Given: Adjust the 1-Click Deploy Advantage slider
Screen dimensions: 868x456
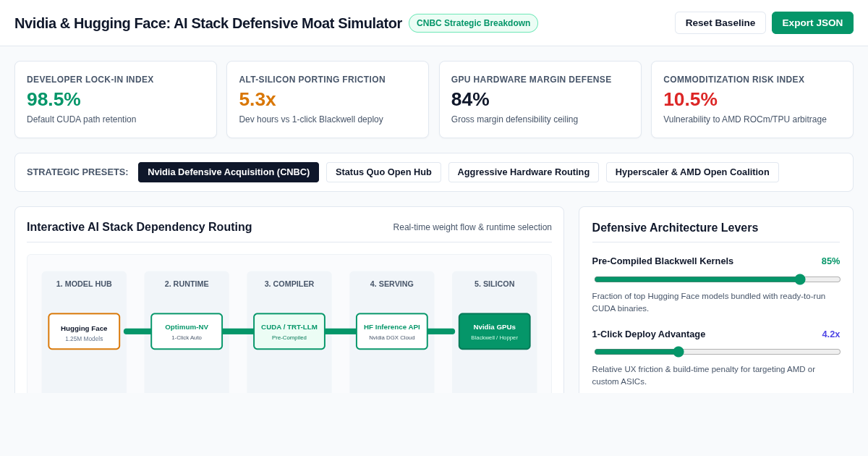Looking at the screenshot, I should point(717,352).
